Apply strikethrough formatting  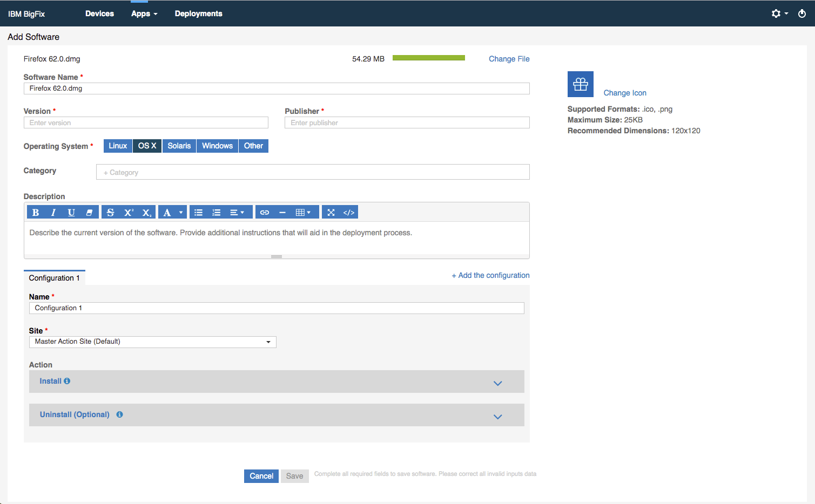(110, 213)
